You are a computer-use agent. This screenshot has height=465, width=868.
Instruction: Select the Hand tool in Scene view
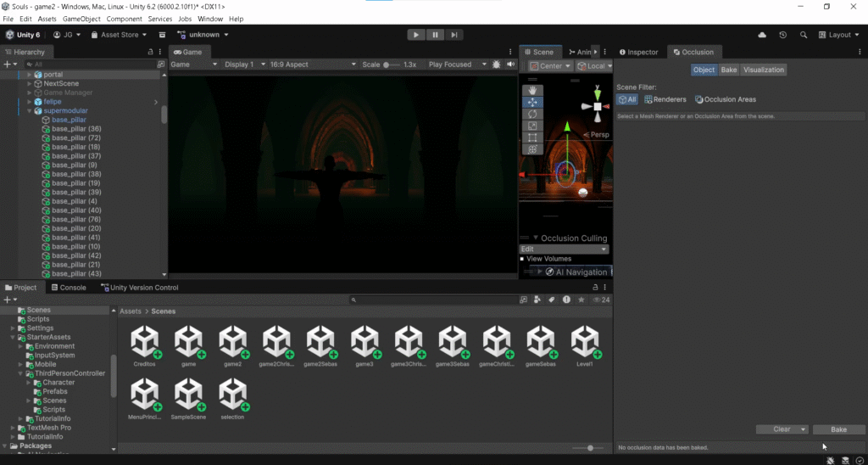(x=532, y=90)
